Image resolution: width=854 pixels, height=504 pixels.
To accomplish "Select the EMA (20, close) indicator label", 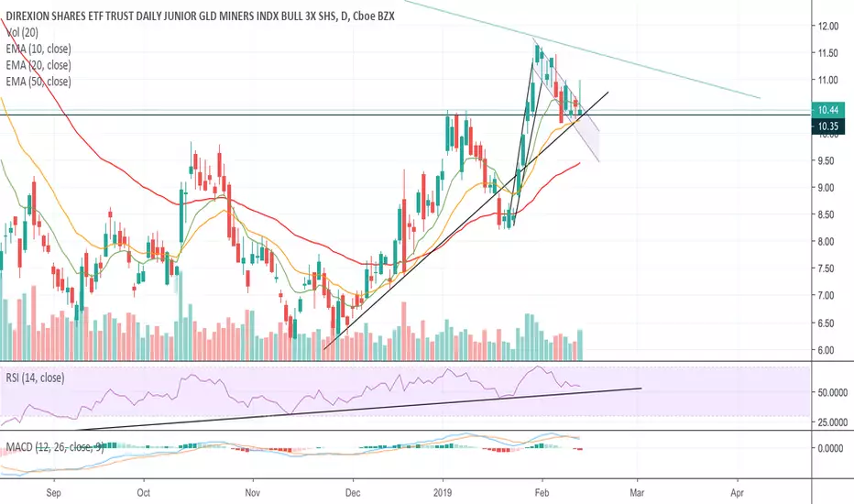I will click(x=38, y=65).
